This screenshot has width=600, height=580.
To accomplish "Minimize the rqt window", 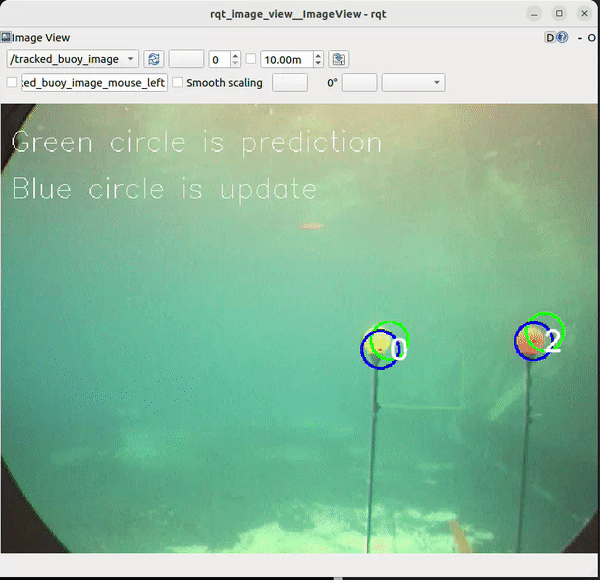I will tap(534, 14).
